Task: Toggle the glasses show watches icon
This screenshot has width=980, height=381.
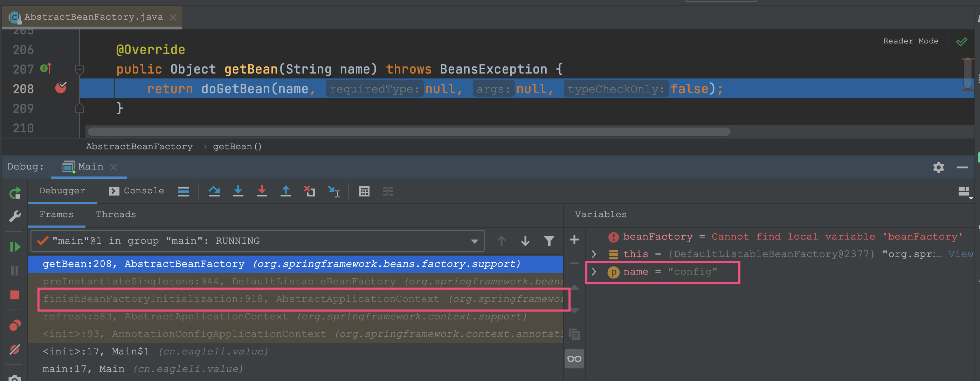Action: [x=574, y=359]
